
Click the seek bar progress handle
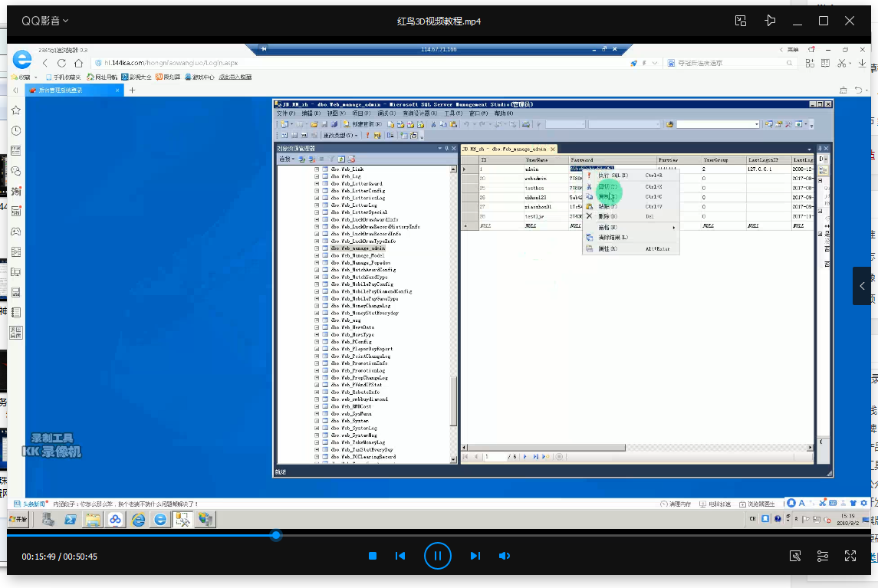click(276, 535)
